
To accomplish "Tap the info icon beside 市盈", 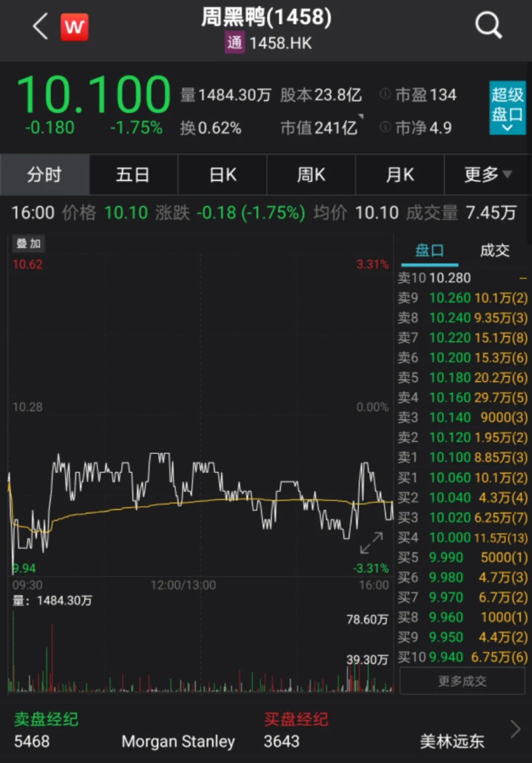I will coord(385,94).
